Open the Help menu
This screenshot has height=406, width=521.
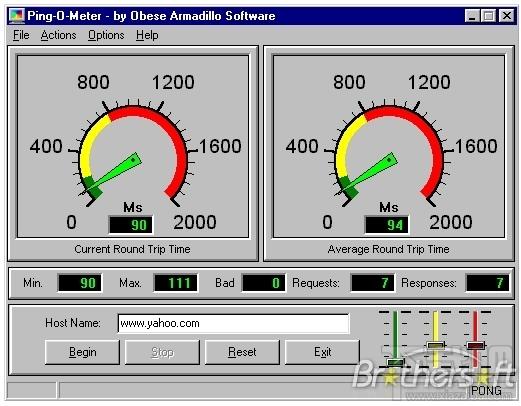[x=147, y=35]
